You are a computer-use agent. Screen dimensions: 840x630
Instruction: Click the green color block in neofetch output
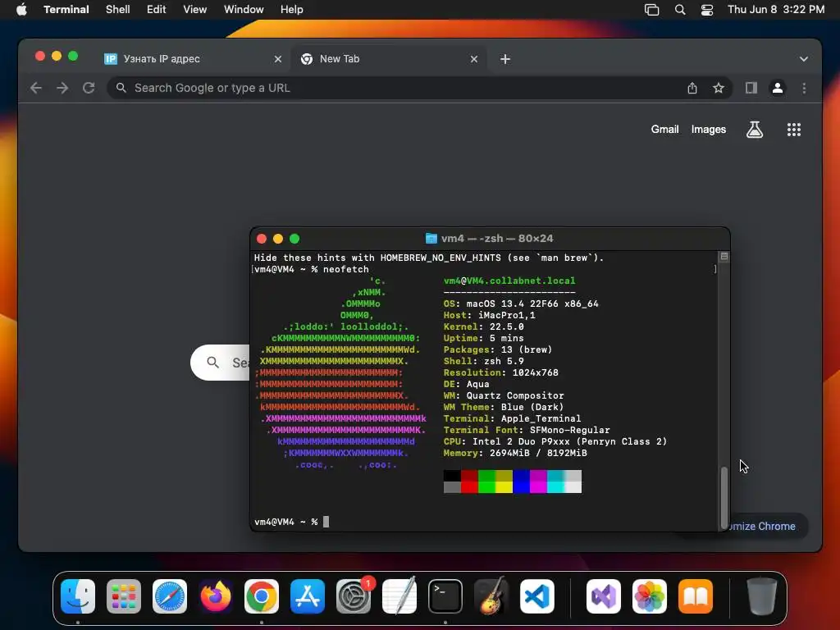[486, 482]
